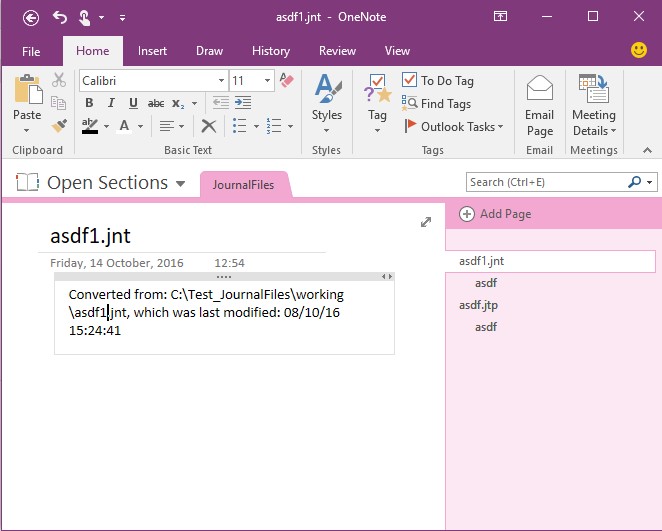Screen dimensions: 662x531
Task: Open Customize Quick Access Toolbar arrow
Action: click(122, 18)
